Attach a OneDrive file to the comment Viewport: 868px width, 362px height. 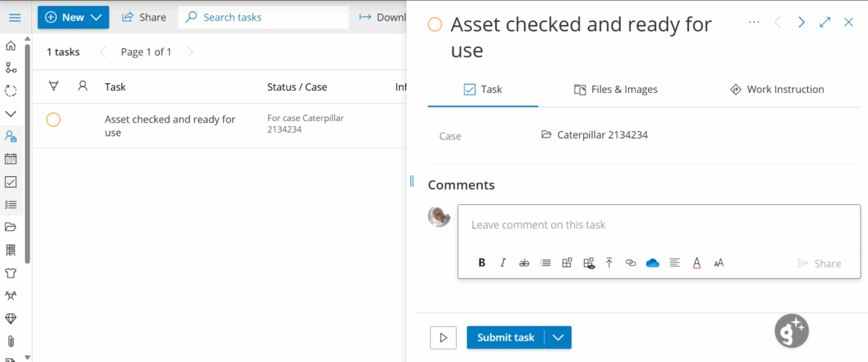[652, 263]
